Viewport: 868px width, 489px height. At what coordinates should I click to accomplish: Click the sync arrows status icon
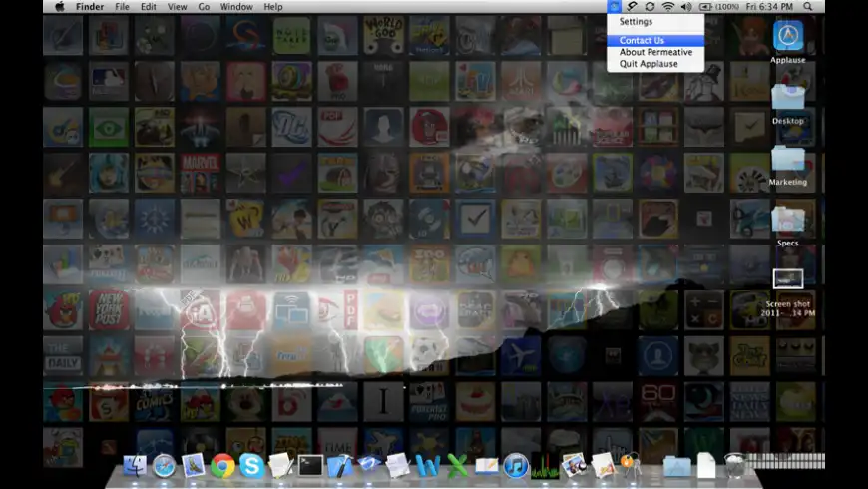[650, 7]
